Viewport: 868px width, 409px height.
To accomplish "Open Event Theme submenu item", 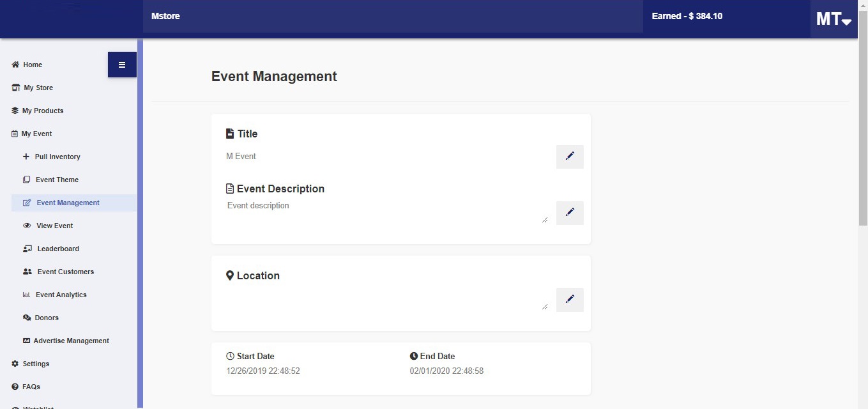I will [57, 180].
